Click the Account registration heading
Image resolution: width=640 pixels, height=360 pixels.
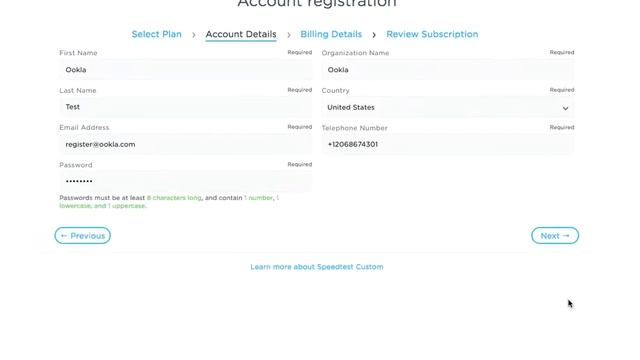[x=317, y=3]
